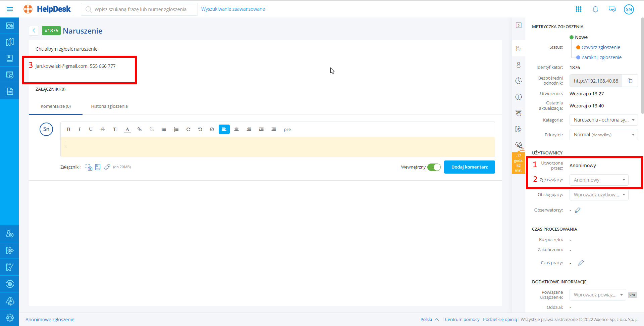Open settings gear in left sidebar

(x=10, y=317)
